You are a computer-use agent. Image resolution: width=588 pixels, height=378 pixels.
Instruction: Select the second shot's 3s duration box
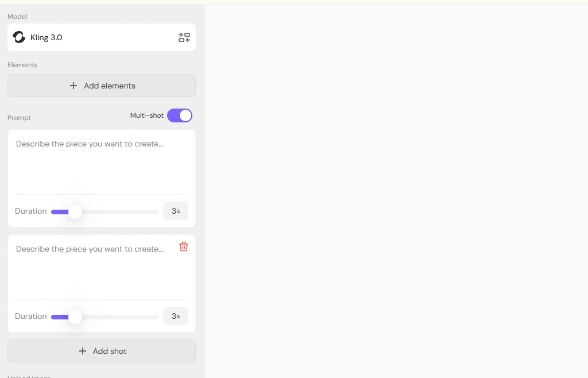tap(176, 316)
